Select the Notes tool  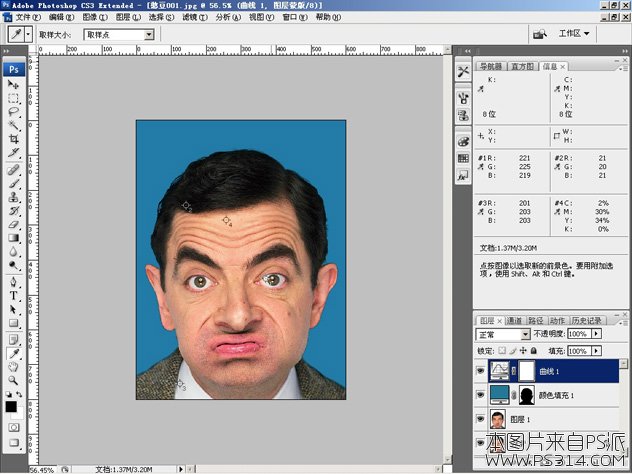pyautogui.click(x=13, y=339)
